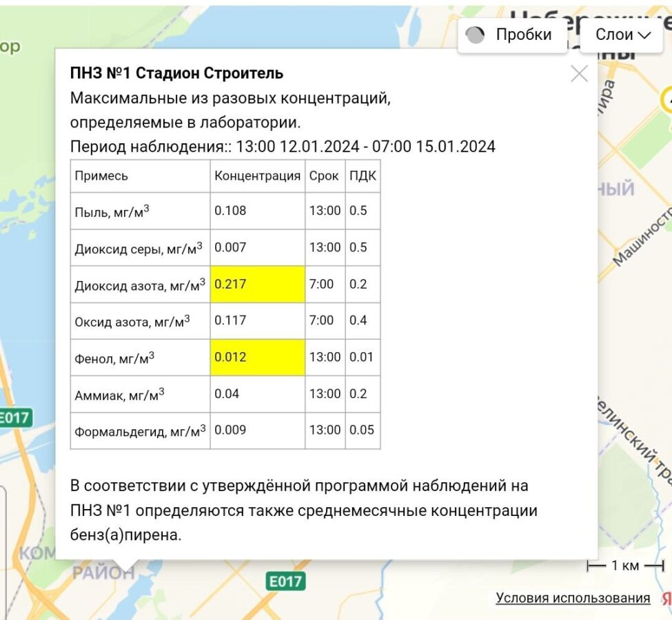Viewport: 672px width, 620px height.
Task: Click the 1 км map scale bar
Action: tap(624, 566)
